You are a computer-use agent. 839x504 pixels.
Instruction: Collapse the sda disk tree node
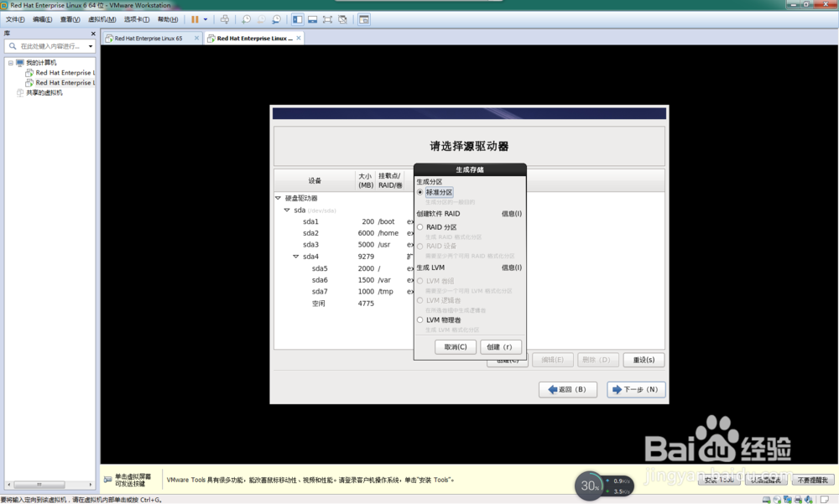pos(287,210)
